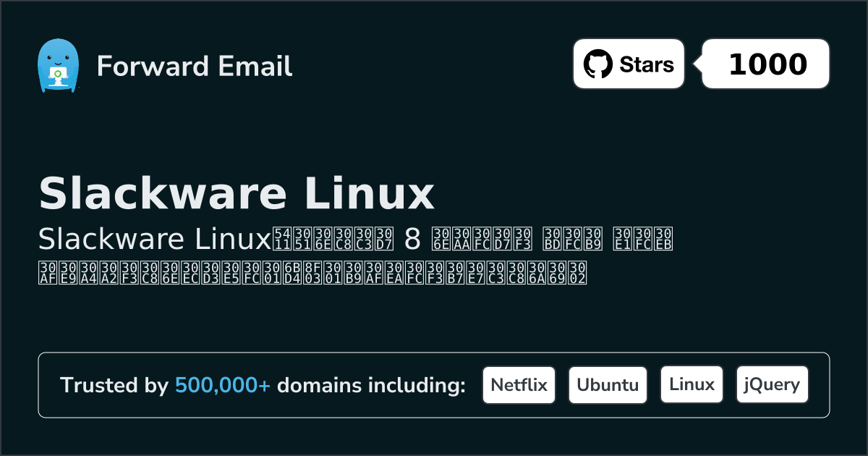
Task: Click the 500,000+ highlighted link
Action: coord(223,385)
